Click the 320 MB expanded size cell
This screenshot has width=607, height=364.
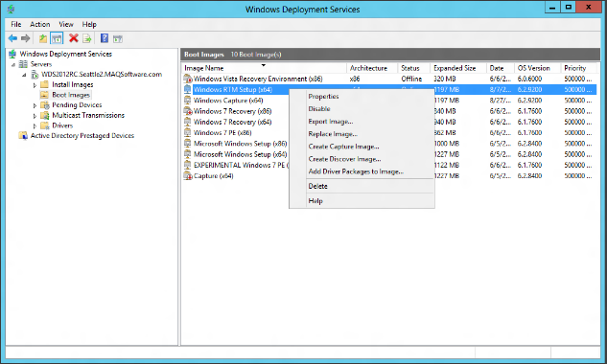point(444,79)
